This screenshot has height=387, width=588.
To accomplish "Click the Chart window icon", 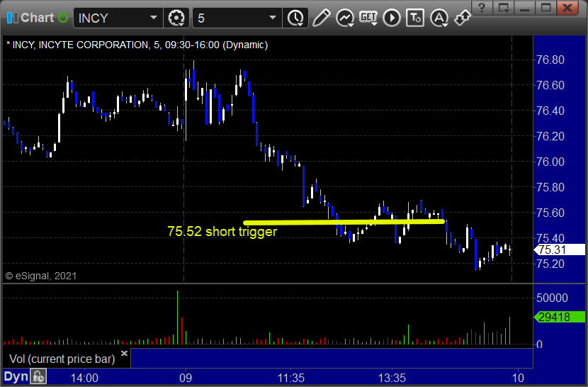I will 12,18.
